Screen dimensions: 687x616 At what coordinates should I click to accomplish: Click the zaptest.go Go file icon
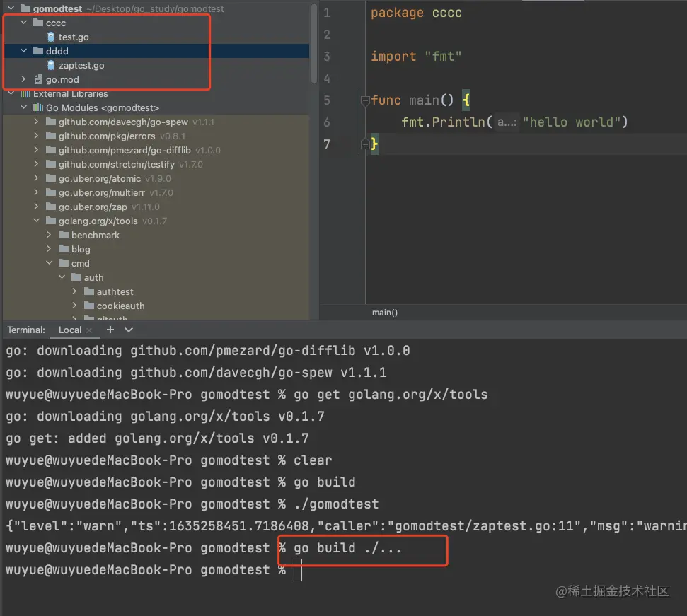click(x=51, y=65)
